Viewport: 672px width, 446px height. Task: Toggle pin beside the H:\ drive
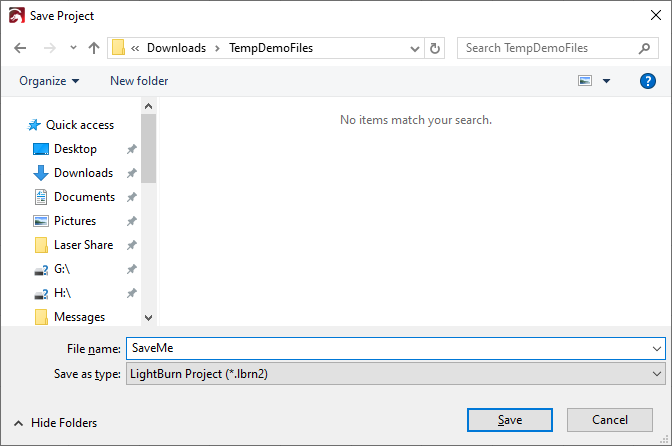click(132, 293)
